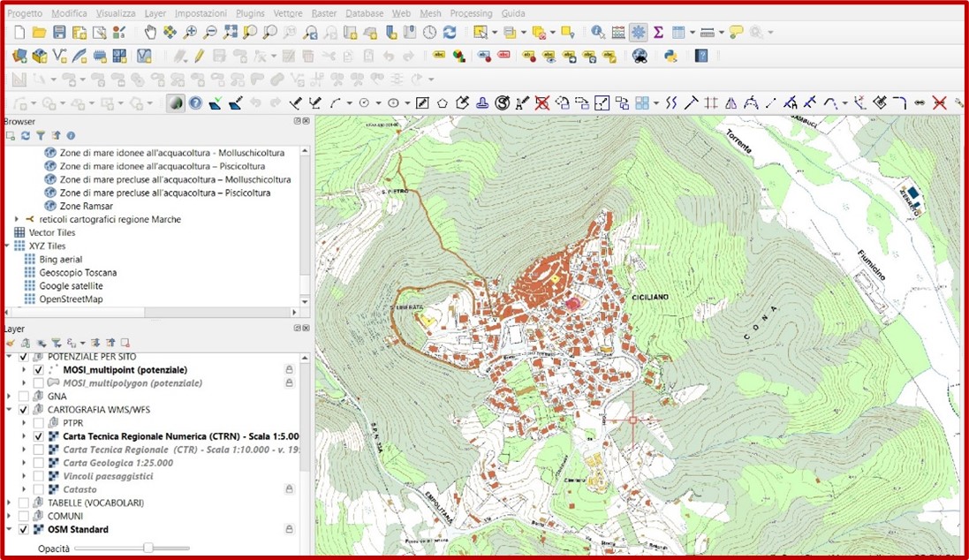This screenshot has height=560, width=969.
Task: Toggle the MOSI_multipoint (potenziale) layer checkbox
Action: (38, 370)
